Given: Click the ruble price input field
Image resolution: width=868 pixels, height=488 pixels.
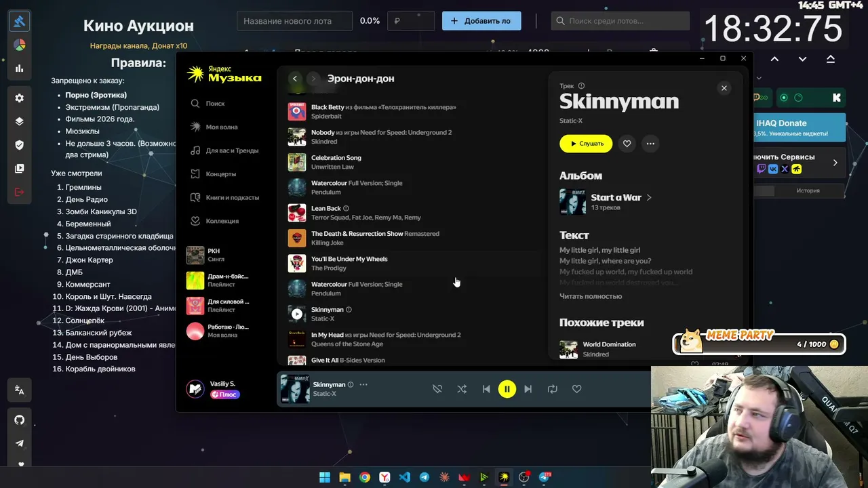Looking at the screenshot, I should (x=411, y=21).
